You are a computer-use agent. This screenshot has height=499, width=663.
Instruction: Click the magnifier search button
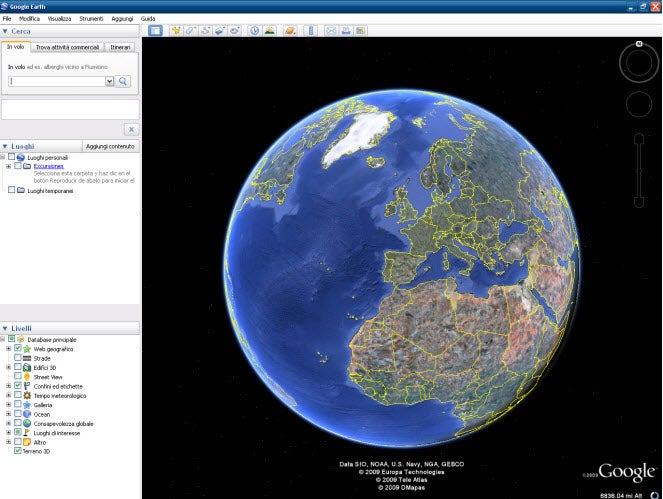tap(123, 81)
